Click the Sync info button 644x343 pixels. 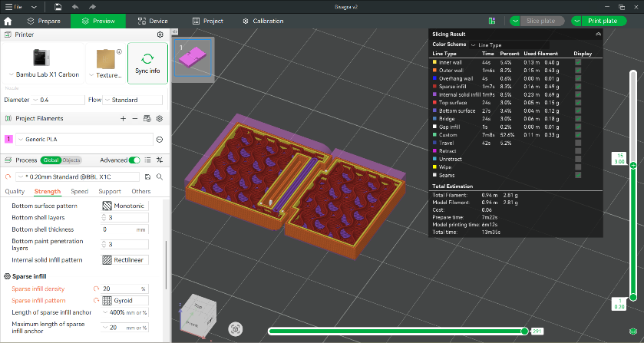(x=147, y=63)
